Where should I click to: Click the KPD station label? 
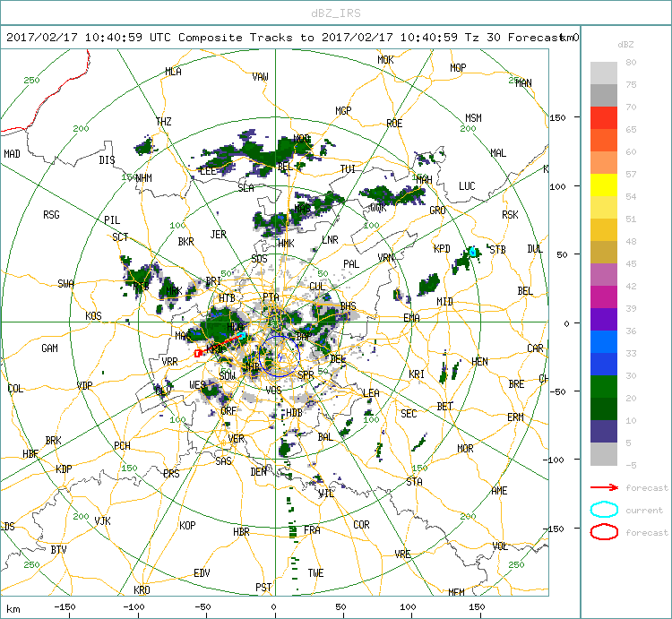coord(442,248)
